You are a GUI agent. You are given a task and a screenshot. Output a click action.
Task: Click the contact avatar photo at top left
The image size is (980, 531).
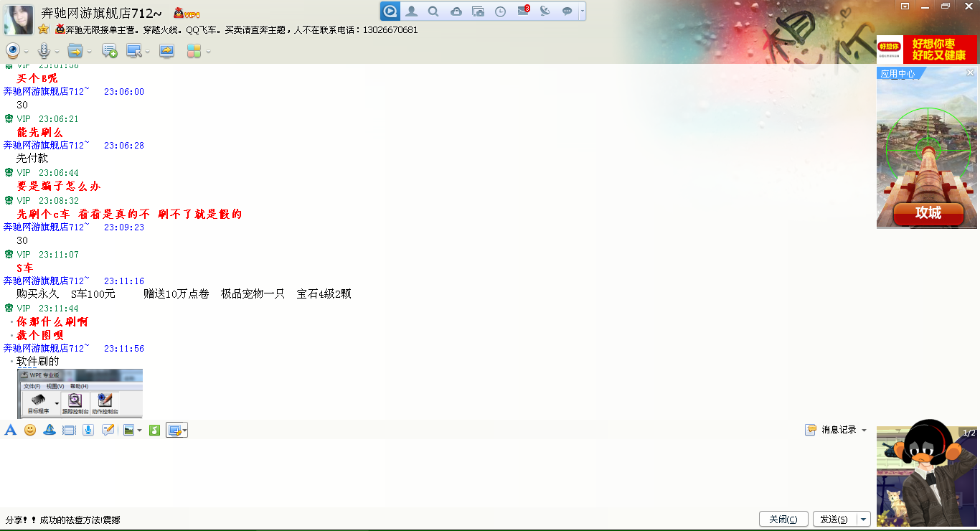19,20
